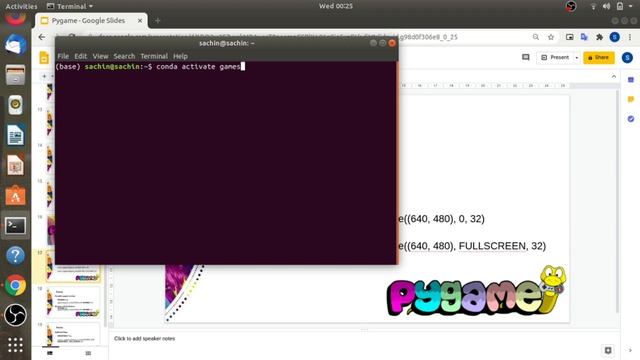Open a new Chrome tab

(x=158, y=20)
